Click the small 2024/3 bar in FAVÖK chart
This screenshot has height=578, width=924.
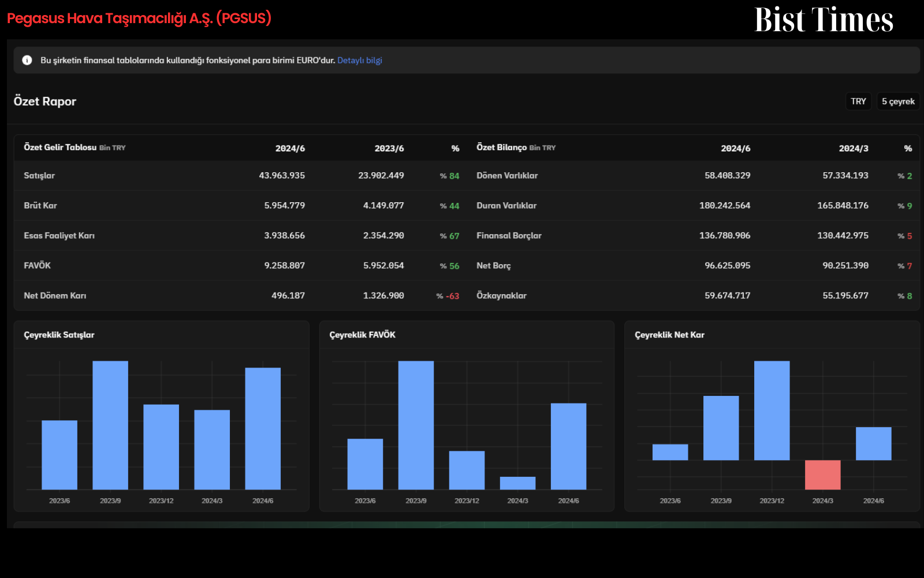517,483
